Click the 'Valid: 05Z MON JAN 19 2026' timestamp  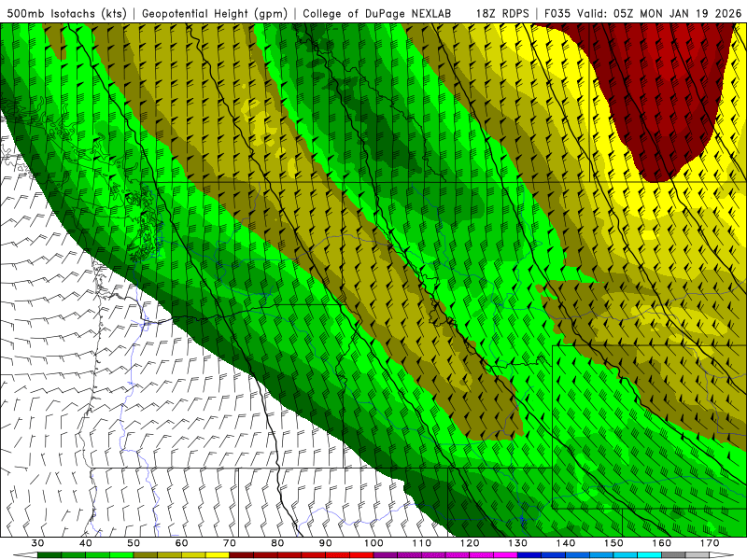[x=659, y=13]
